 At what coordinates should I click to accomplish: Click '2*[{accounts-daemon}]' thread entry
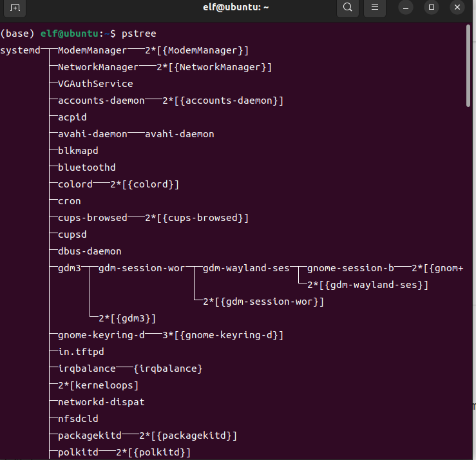223,101
